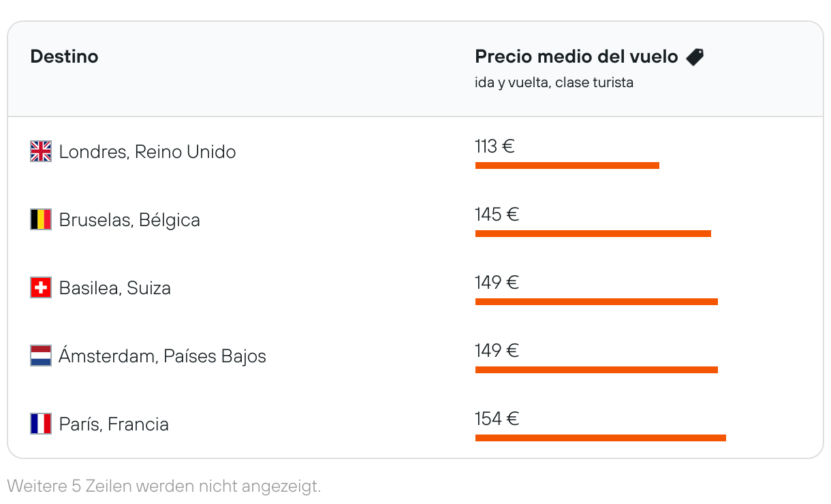Select the Bruselas, Bélgica destination
The width and height of the screenshot is (831, 504).
click(x=129, y=219)
